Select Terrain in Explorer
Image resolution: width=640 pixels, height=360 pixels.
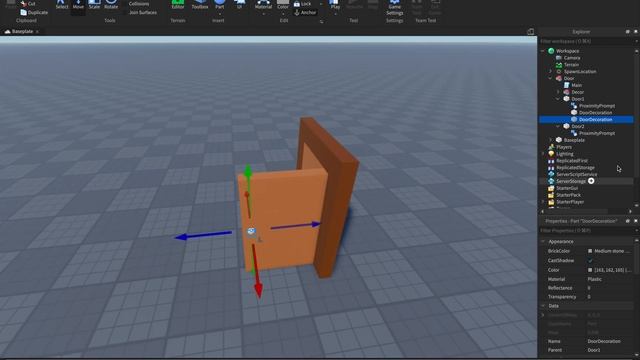point(571,64)
